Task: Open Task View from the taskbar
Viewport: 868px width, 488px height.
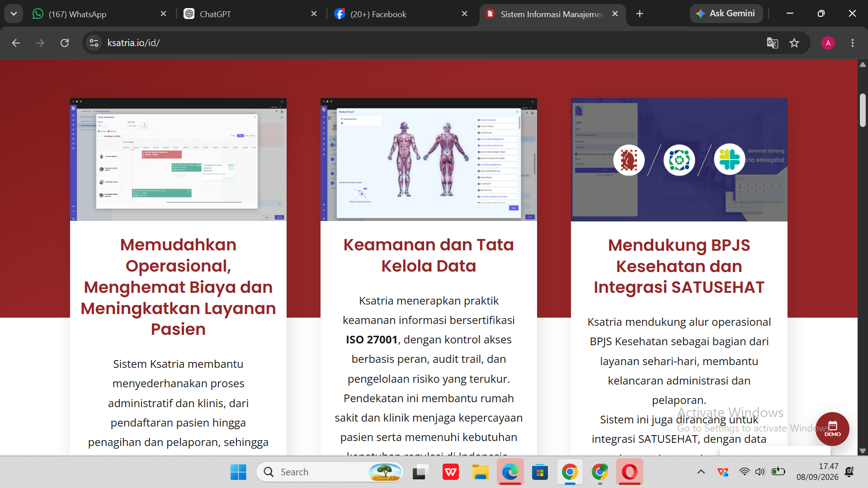Action: coord(420,472)
